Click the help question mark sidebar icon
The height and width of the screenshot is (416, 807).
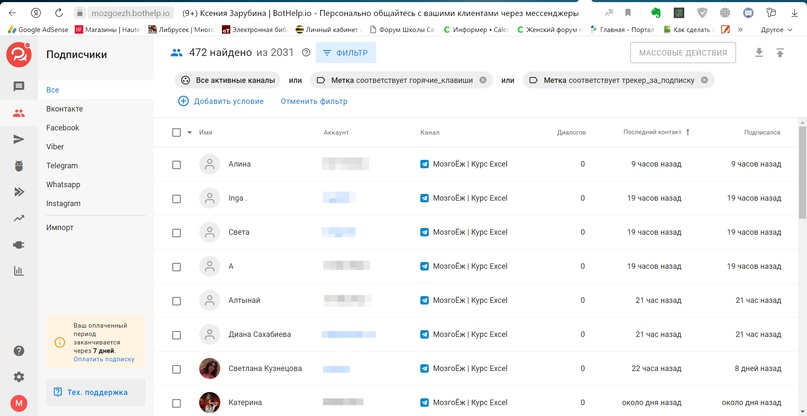click(x=18, y=351)
